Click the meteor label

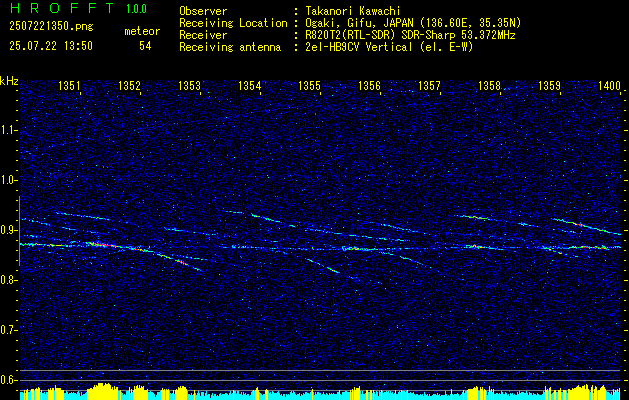(142, 31)
